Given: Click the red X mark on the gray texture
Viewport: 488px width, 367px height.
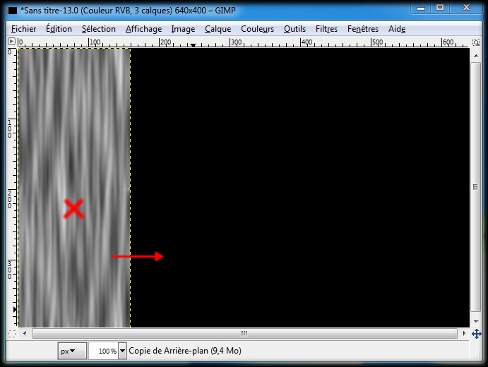Looking at the screenshot, I should point(74,209).
